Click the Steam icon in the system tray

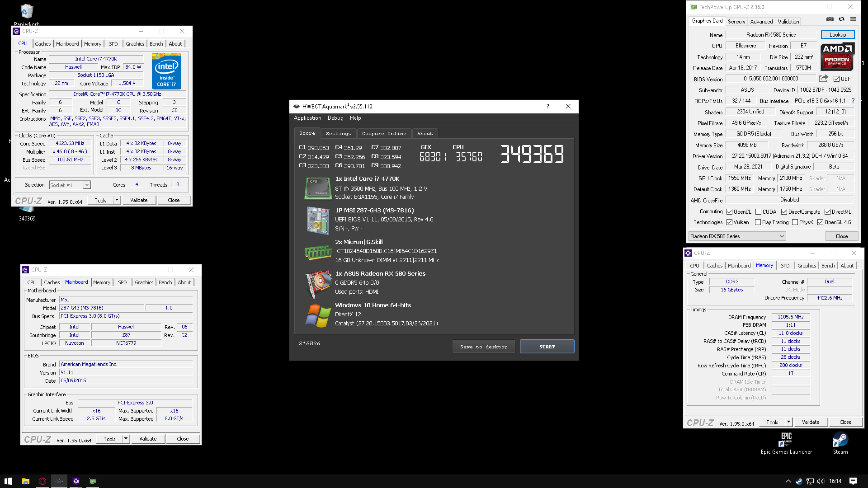(x=799, y=481)
